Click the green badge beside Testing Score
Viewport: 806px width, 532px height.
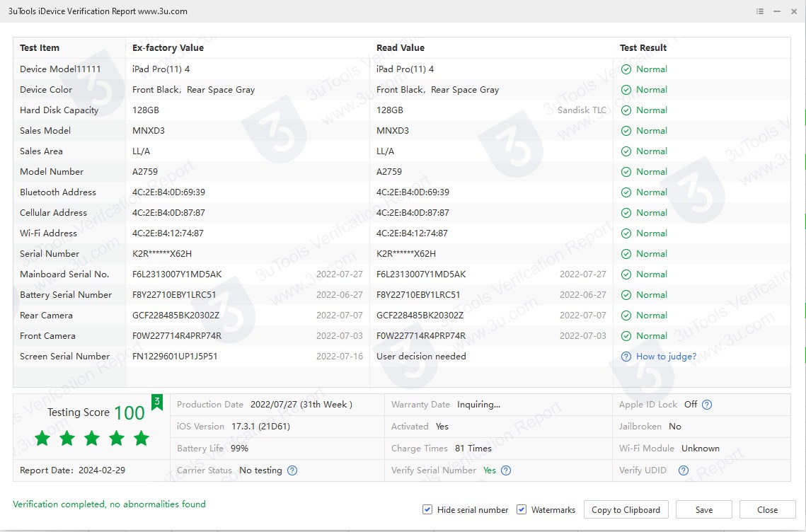pyautogui.click(x=157, y=403)
